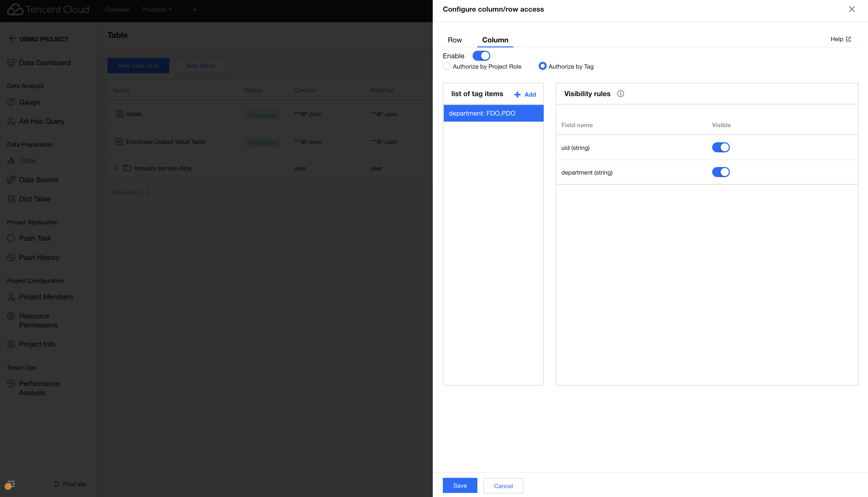
Task: Open the Products dropdown menu
Action: click(x=157, y=10)
